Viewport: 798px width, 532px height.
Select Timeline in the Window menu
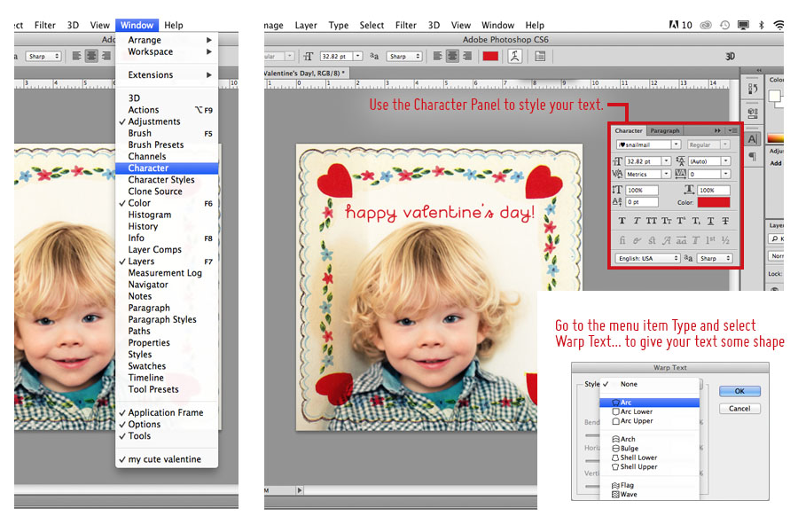167,378
